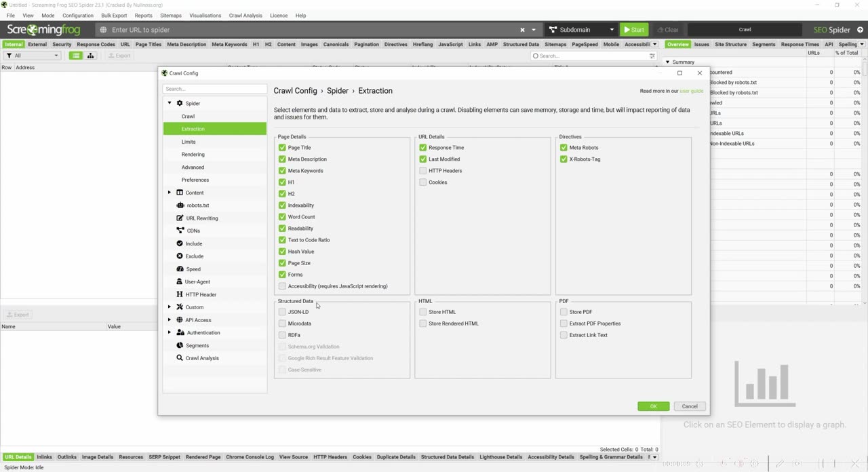Open the Bulk Export menu
The image size is (868, 472).
(x=114, y=15)
